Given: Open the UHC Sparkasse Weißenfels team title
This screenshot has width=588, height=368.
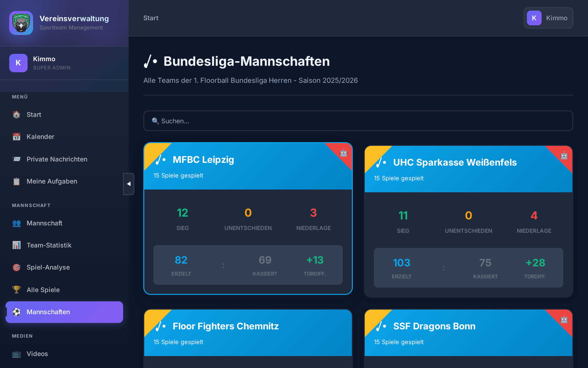Looking at the screenshot, I should [x=455, y=162].
